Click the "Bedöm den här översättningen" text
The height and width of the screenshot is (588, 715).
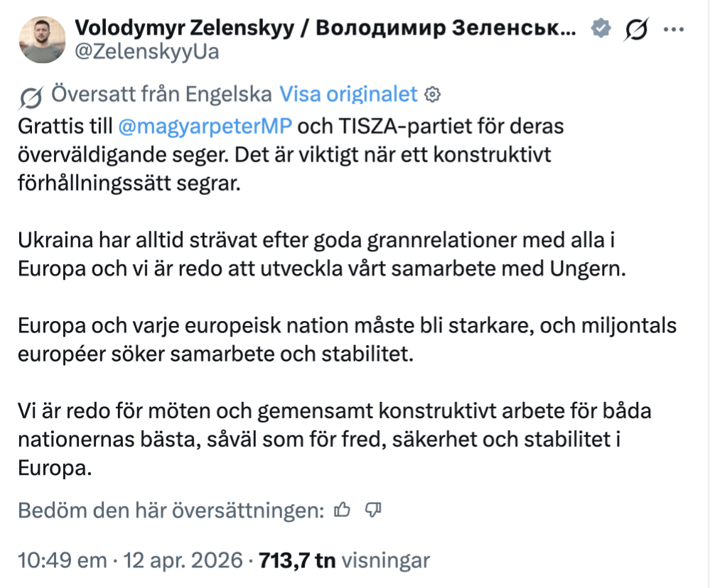click(171, 510)
